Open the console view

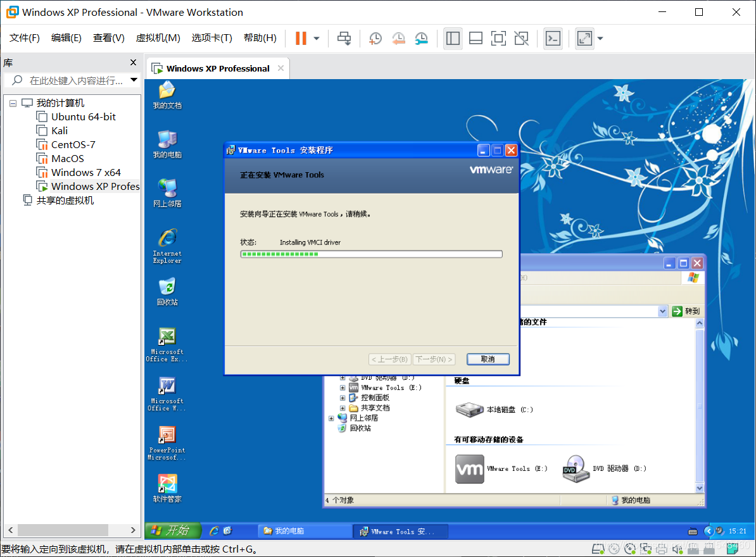pyautogui.click(x=553, y=38)
